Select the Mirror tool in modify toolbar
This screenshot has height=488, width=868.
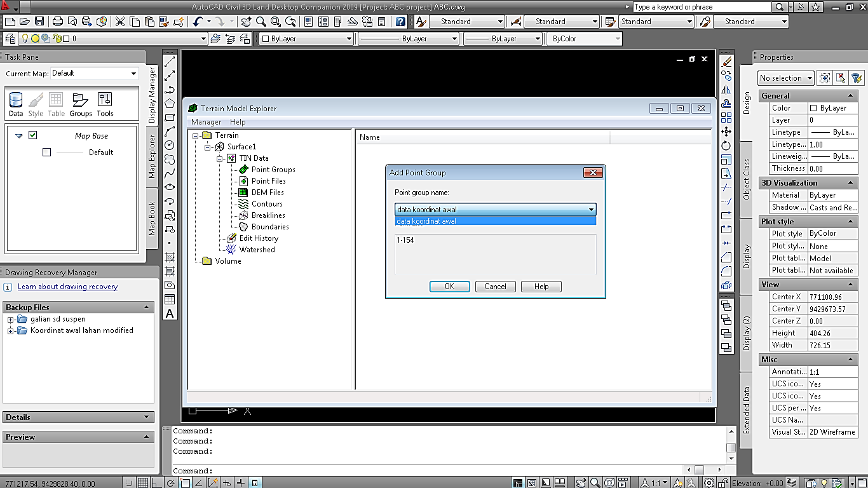[x=726, y=90]
